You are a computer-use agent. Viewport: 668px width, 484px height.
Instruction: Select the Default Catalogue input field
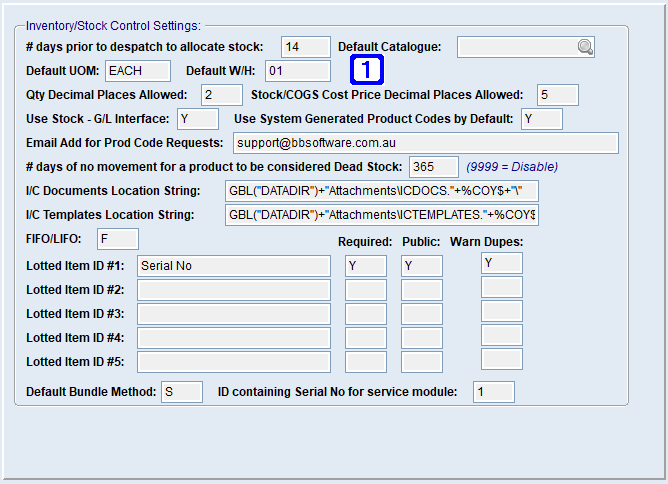(526, 47)
